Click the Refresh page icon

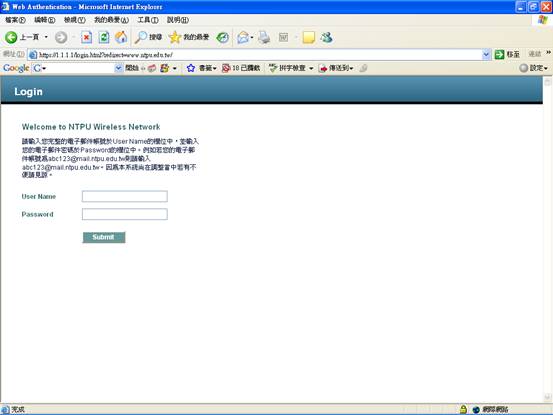coord(104,37)
